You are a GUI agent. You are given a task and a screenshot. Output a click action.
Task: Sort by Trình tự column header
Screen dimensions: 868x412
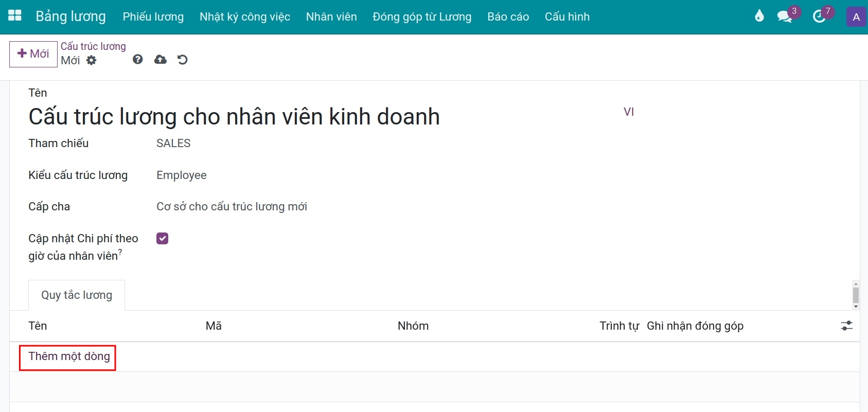tap(619, 326)
